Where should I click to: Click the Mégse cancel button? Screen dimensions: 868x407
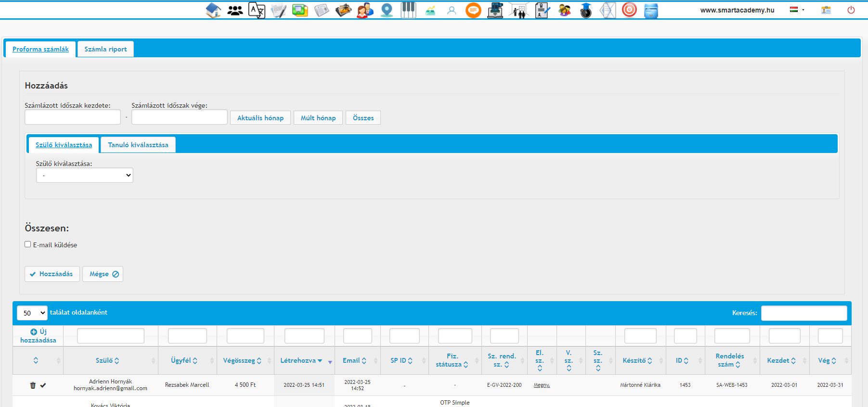(x=103, y=274)
